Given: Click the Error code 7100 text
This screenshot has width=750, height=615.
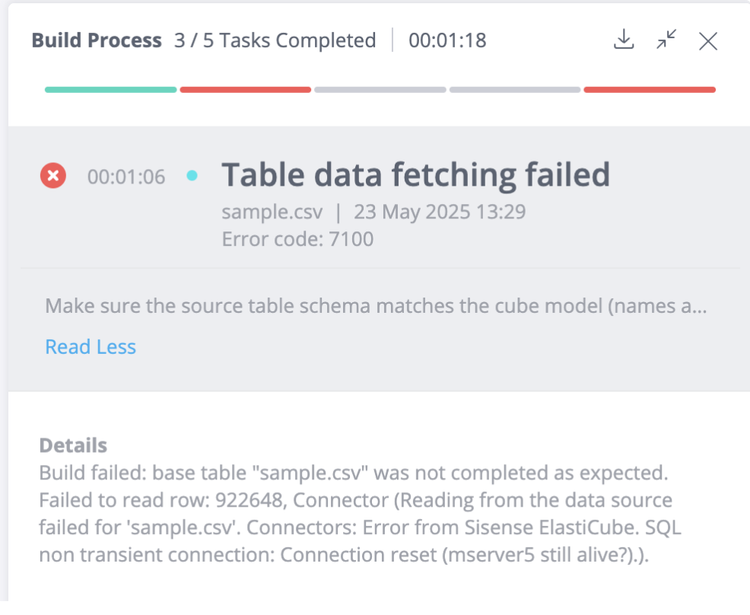Looking at the screenshot, I should [x=298, y=239].
